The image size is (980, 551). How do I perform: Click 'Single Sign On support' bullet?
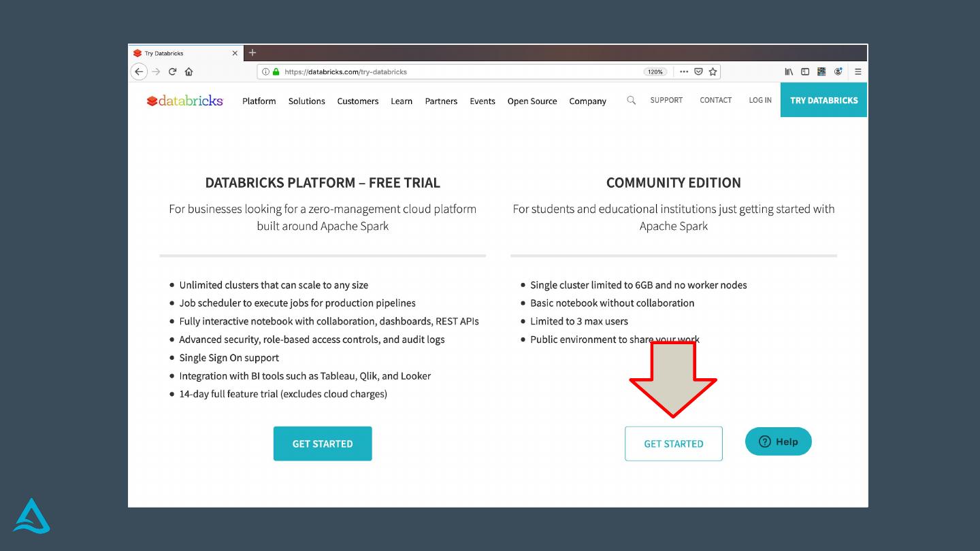(x=229, y=358)
